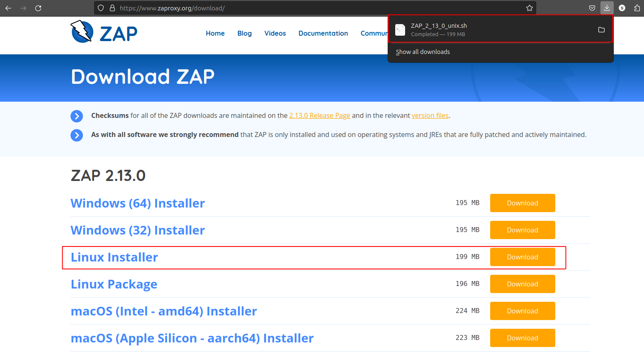644x352 pixels.
Task: Click the Save to Pocket icon
Action: pyautogui.click(x=592, y=8)
